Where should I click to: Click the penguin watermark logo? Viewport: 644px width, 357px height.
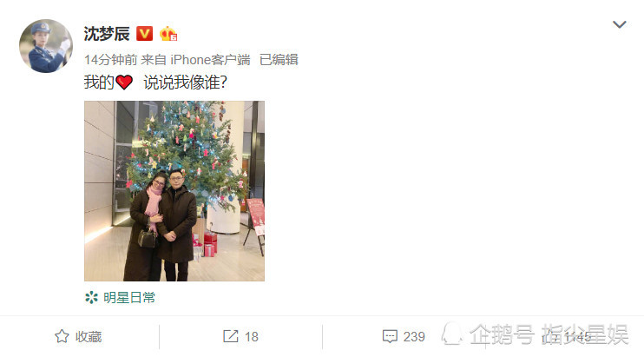tap(452, 334)
